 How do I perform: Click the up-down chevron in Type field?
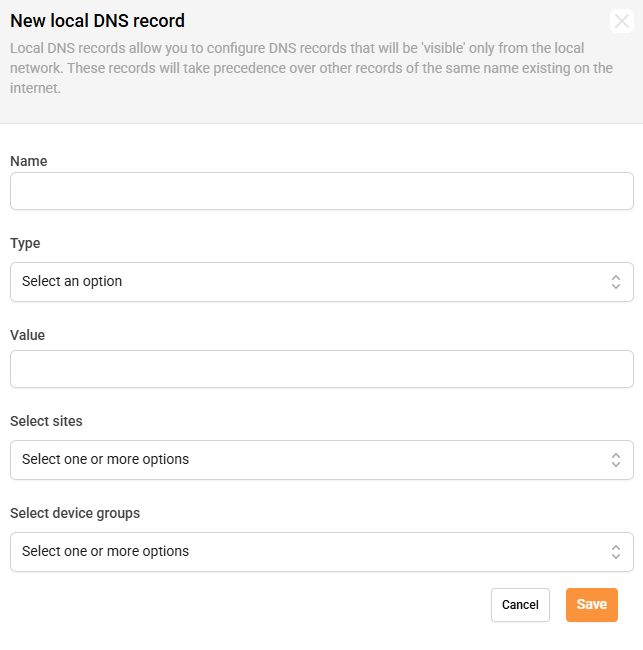616,282
